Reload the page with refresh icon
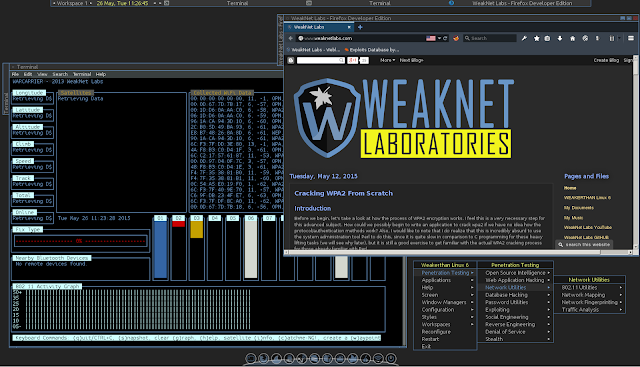The width and height of the screenshot is (640, 367). click(x=445, y=38)
